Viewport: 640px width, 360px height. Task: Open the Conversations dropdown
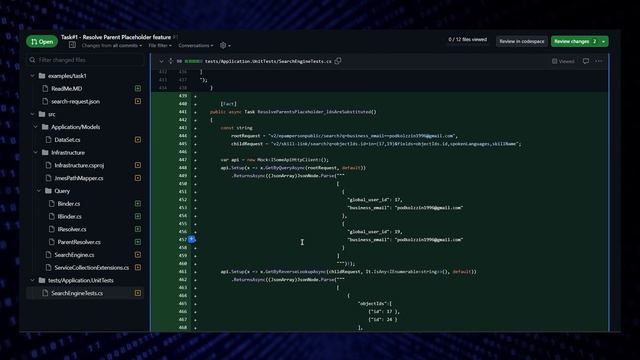pos(196,46)
